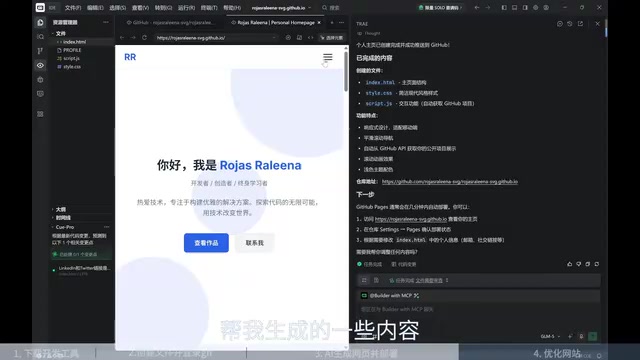The width and height of the screenshot is (640, 360).
Task: Open project name dropdown in title bar
Action: tap(281, 8)
